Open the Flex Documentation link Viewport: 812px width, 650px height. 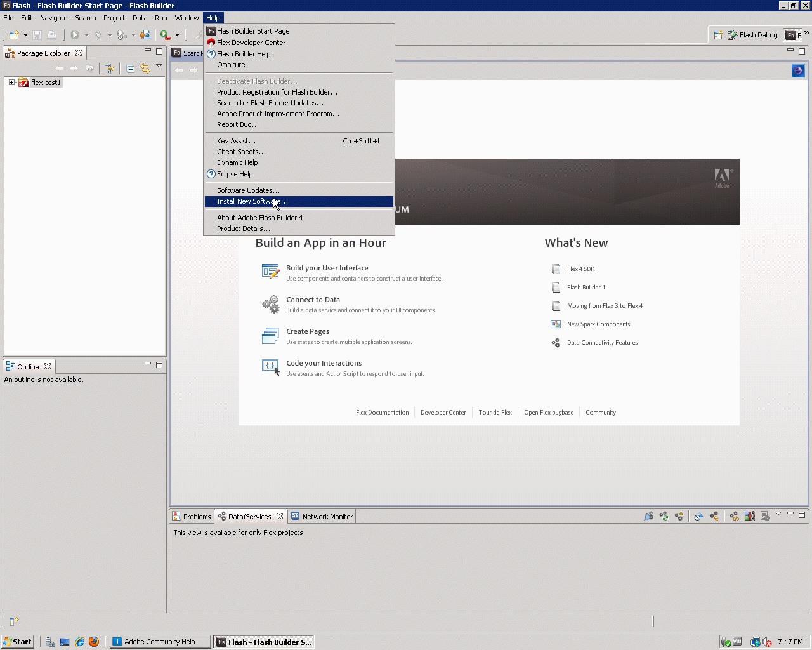(383, 413)
